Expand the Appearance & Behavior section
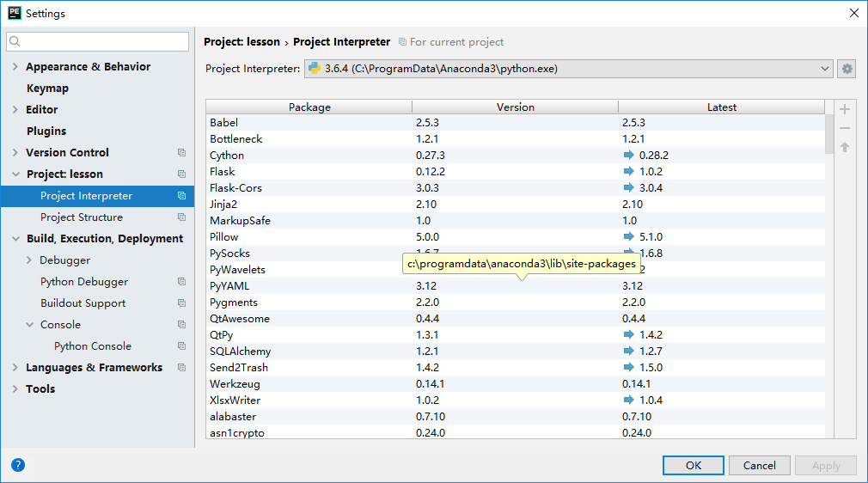 (15, 67)
